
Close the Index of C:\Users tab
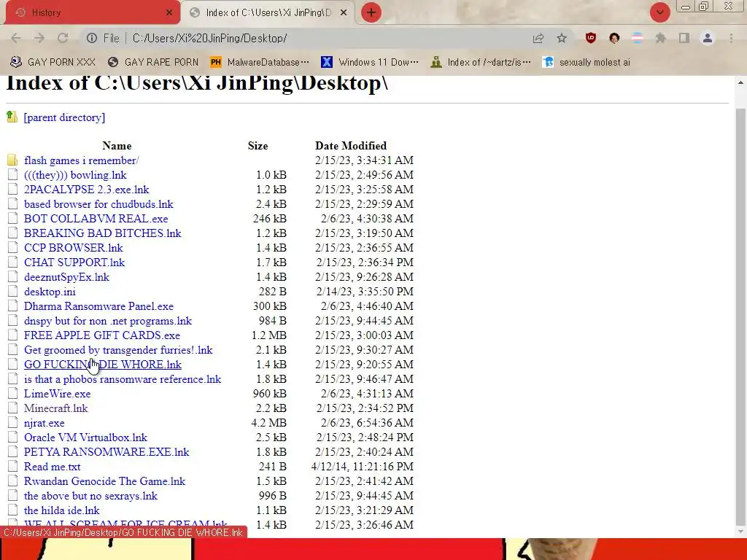pos(344,13)
